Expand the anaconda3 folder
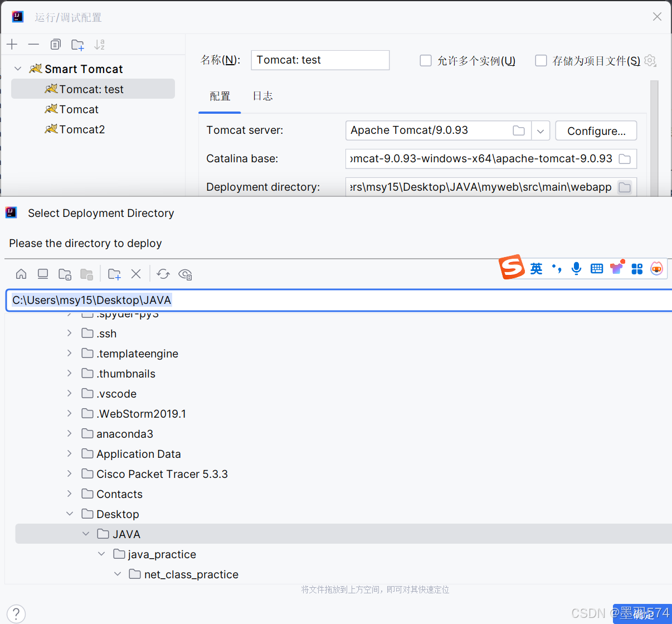 pyautogui.click(x=69, y=433)
